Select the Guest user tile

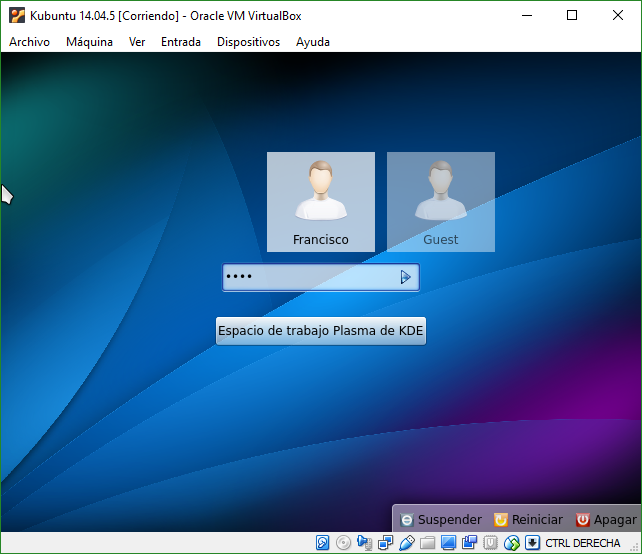click(440, 201)
